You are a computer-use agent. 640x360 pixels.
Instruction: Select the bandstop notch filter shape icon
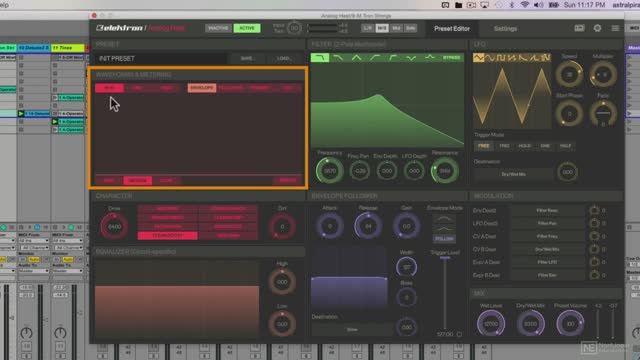click(411, 58)
